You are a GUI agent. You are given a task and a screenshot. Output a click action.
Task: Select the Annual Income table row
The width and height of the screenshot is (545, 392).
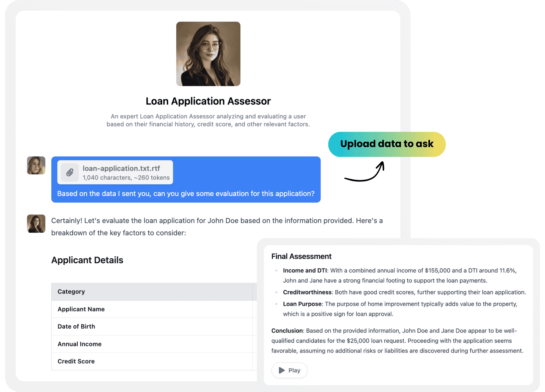[154, 344]
